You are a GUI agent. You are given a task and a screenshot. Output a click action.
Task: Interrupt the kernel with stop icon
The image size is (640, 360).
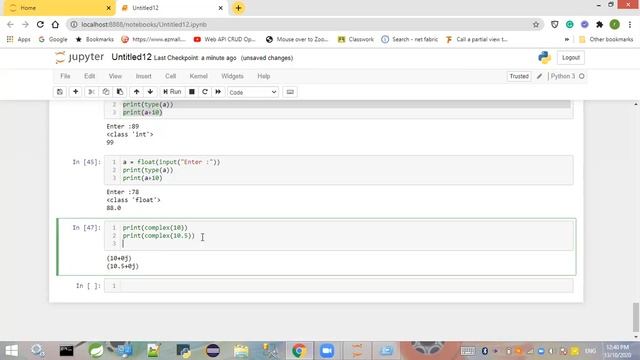click(191, 92)
